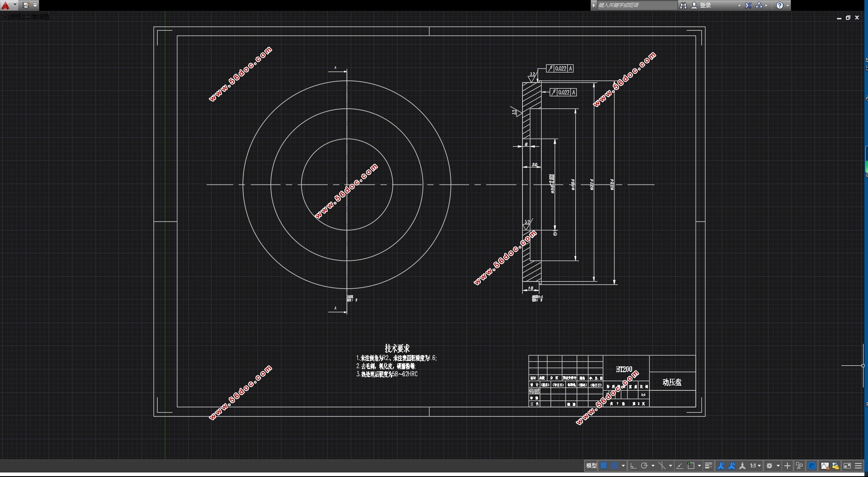The width and height of the screenshot is (868, 477).
Task: Open the 二维线框 visual style menu
Action: 37,17
